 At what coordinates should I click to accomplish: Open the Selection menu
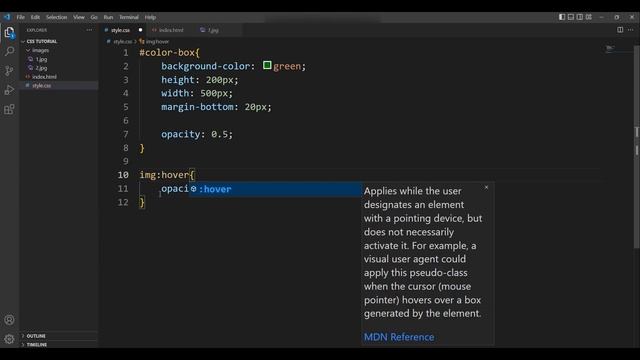pyautogui.click(x=56, y=17)
